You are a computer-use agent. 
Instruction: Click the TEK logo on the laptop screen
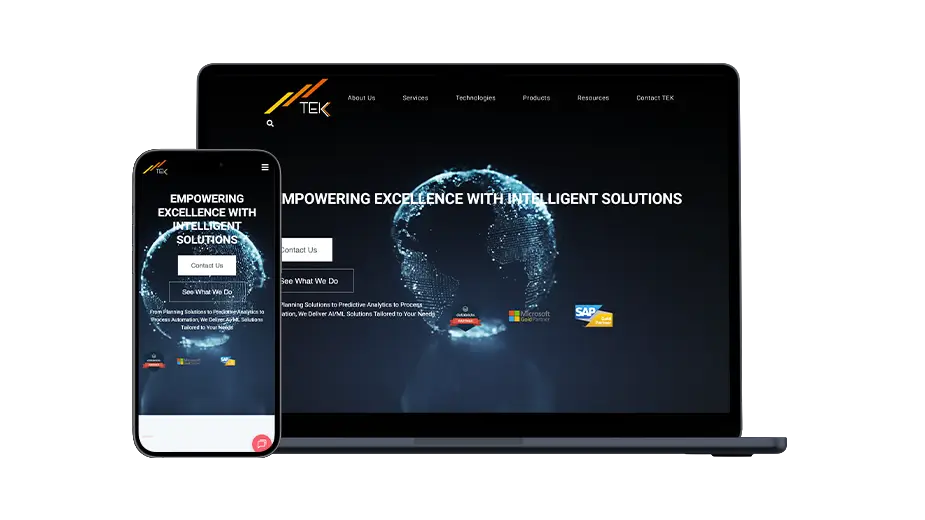tap(297, 98)
